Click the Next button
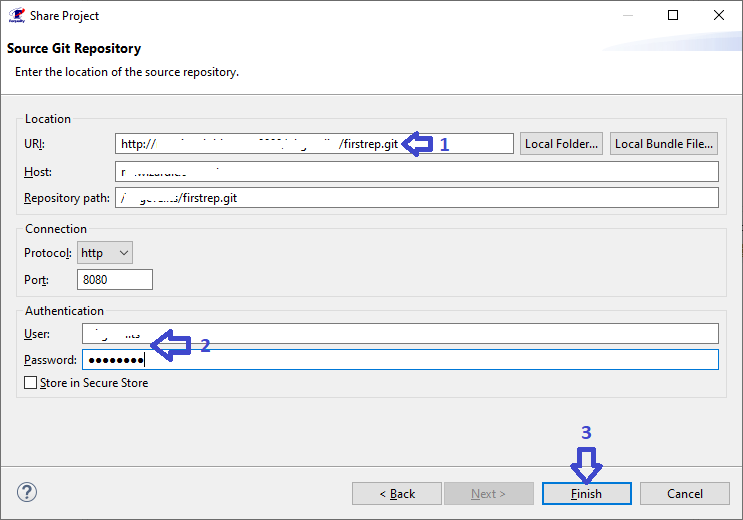This screenshot has height=520, width=743. pyautogui.click(x=489, y=493)
